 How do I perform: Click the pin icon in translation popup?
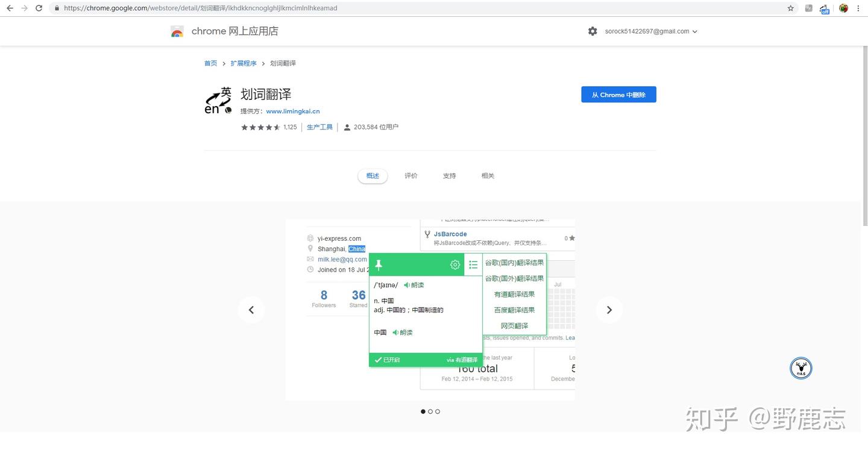379,264
